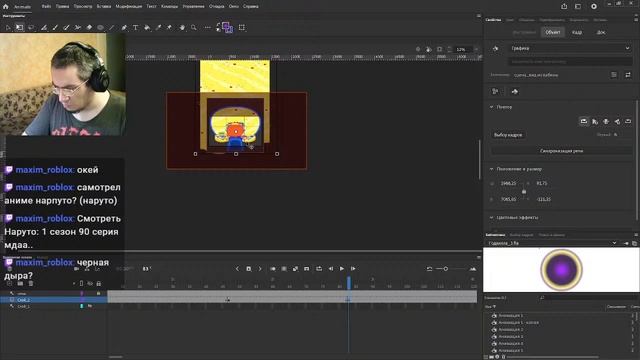Select the Lasso tool

click(31, 28)
